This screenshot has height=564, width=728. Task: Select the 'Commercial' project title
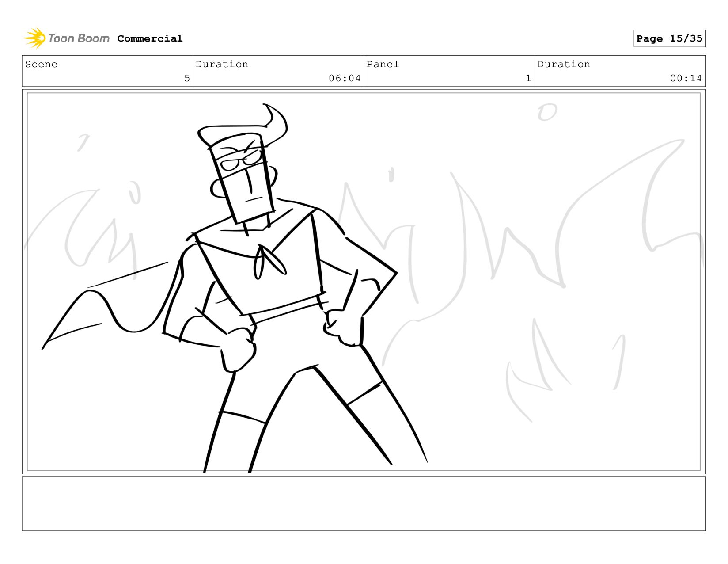click(150, 38)
